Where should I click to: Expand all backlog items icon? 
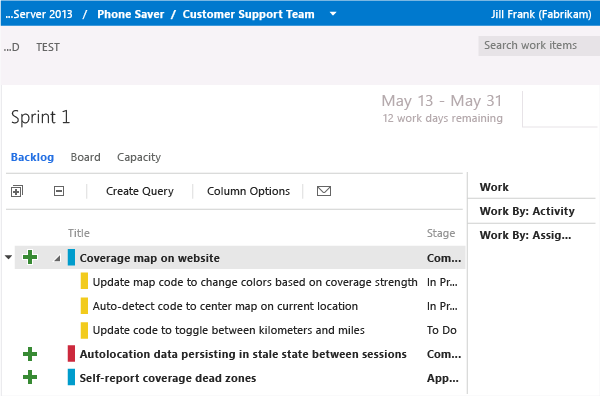pyautogui.click(x=17, y=191)
